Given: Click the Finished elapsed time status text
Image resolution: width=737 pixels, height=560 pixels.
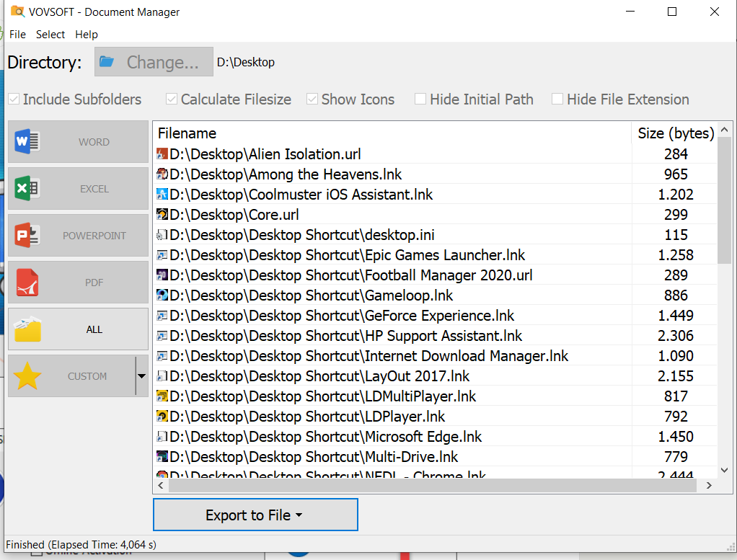Looking at the screenshot, I should (x=81, y=544).
